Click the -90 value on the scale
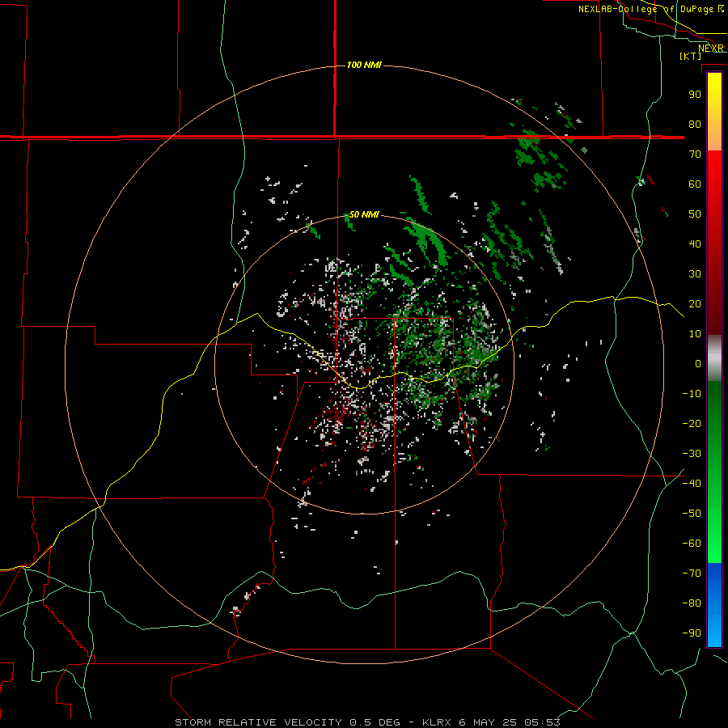Screen dimensions: 728x728 (x=692, y=633)
